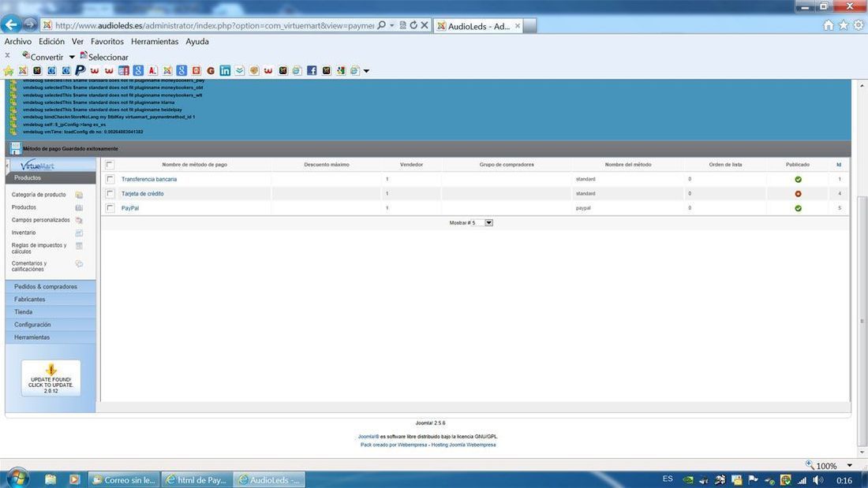Screen dimensions: 868x488
Task: Go back using the browser arrow
Action: point(11,24)
